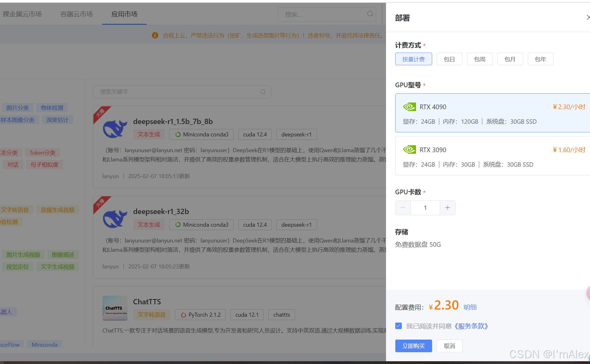
Task: Switch to the 容器云市场 tab
Action: click(76, 14)
